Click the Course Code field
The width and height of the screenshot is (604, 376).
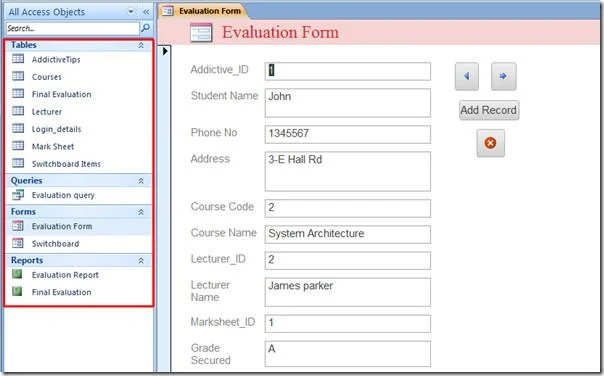pos(347,208)
